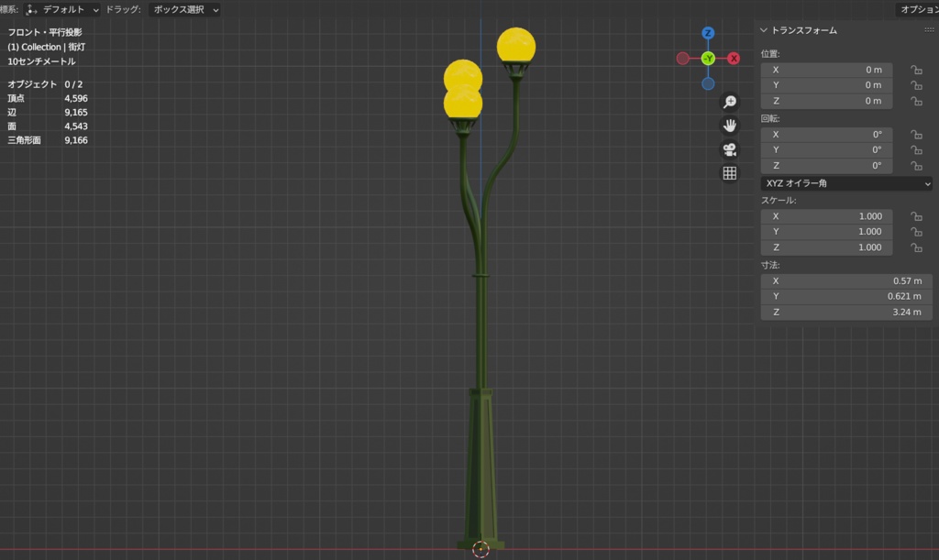Open the ボックス選択 drag dropdown
The height and width of the screenshot is (560, 939).
[184, 9]
